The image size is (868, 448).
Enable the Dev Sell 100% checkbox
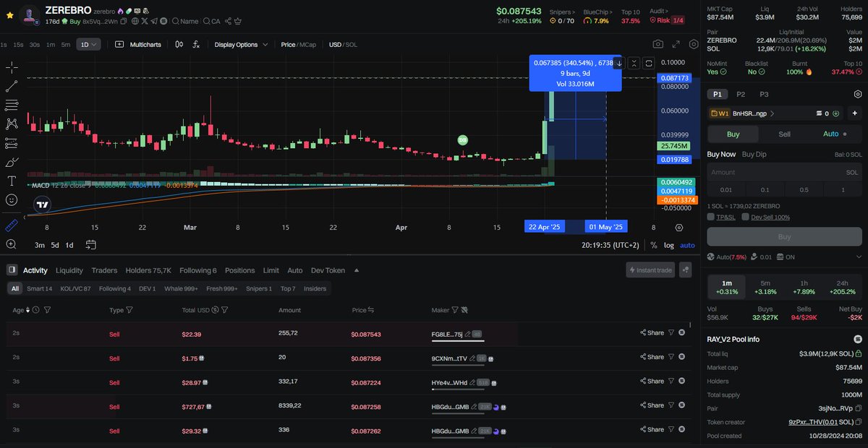pos(744,217)
